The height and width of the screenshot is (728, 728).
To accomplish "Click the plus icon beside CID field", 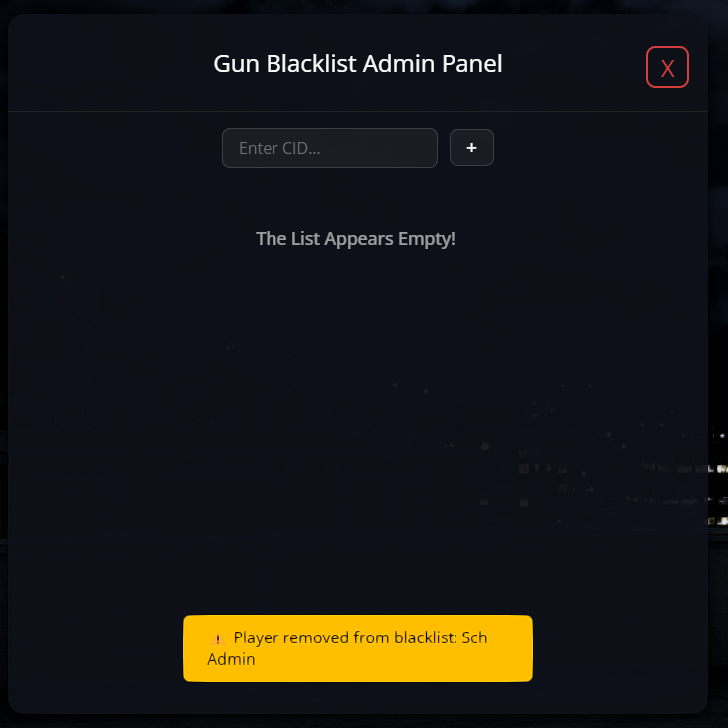I will click(471, 147).
